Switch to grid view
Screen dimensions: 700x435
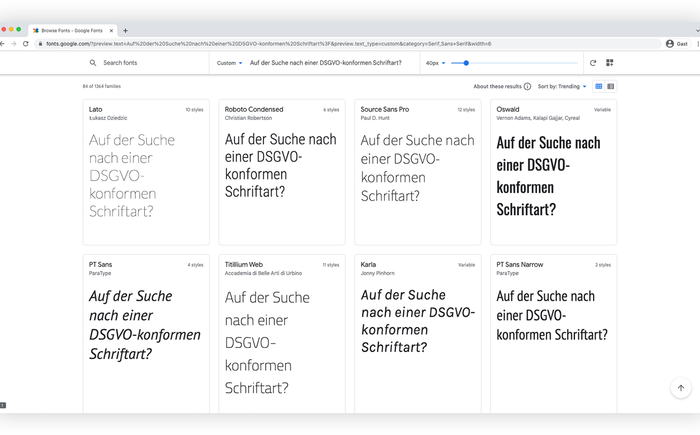(x=599, y=87)
